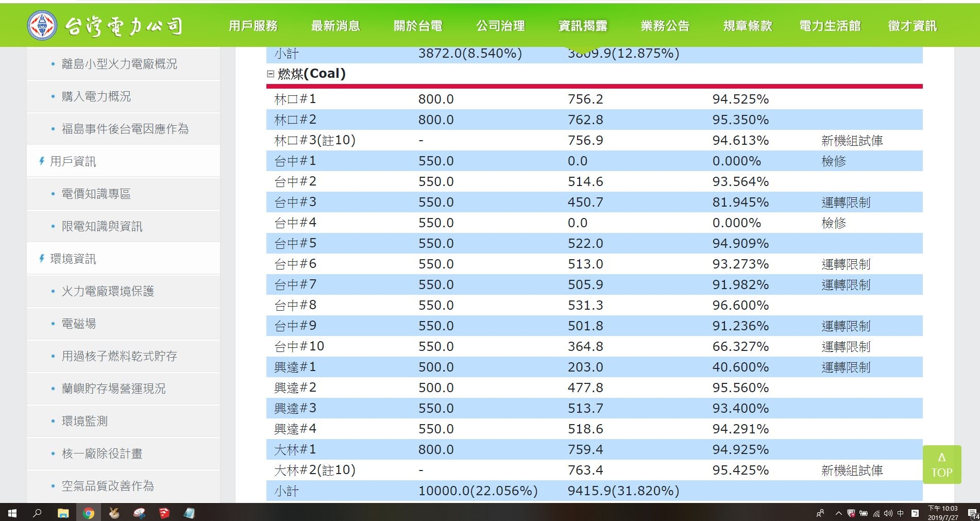This screenshot has height=521, width=980.
Task: Select the 環境資訊 sidebar section
Action: tap(73, 259)
